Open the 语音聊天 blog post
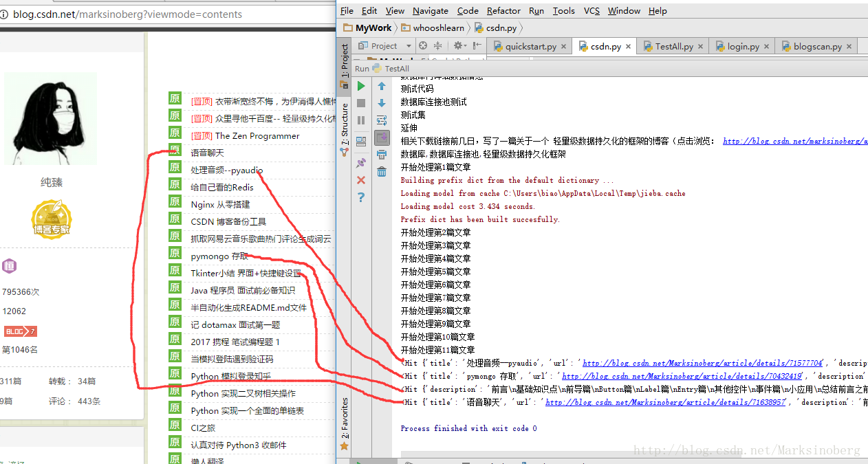The image size is (868, 464). tap(207, 153)
